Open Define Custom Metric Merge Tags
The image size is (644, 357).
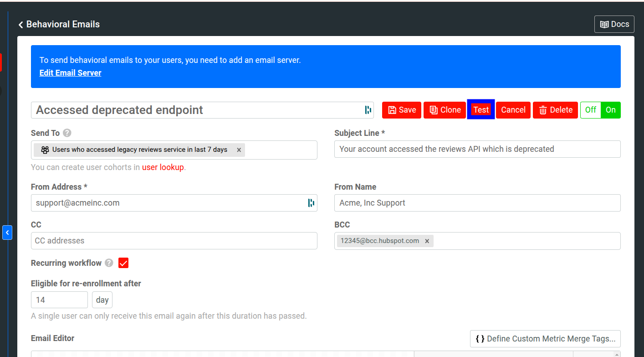click(x=545, y=338)
